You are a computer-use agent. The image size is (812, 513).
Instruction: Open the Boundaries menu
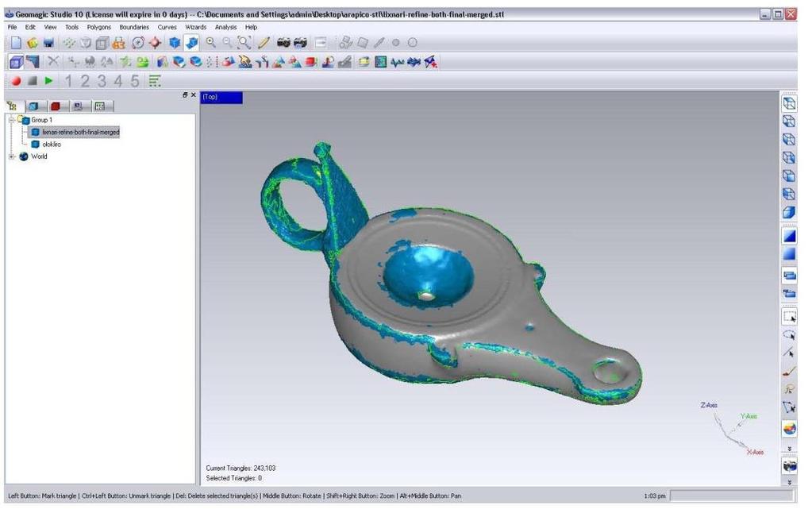(x=134, y=27)
